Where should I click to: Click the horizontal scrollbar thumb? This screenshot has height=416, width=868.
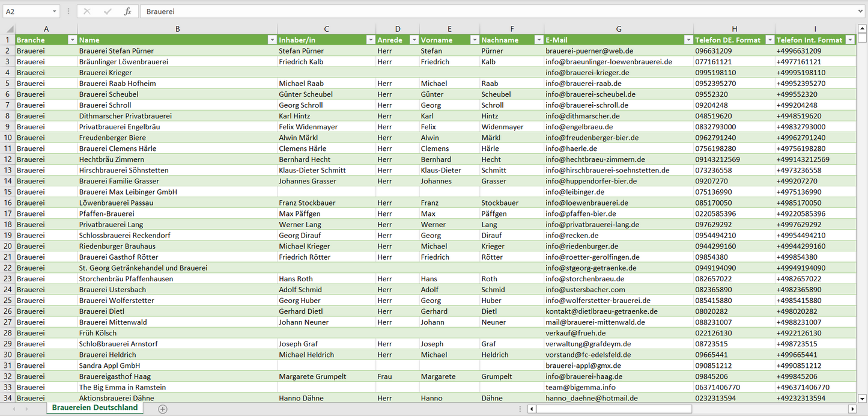click(614, 409)
